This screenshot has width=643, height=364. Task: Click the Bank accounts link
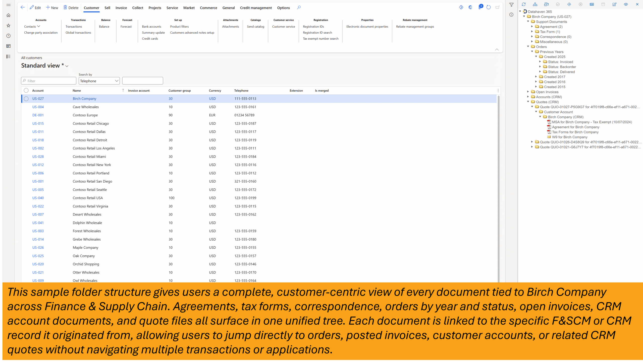coord(151,27)
